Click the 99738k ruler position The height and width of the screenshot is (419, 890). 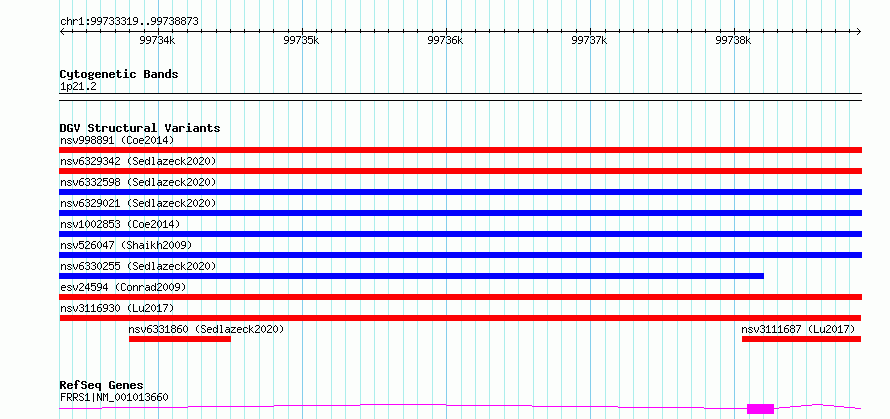(x=734, y=40)
